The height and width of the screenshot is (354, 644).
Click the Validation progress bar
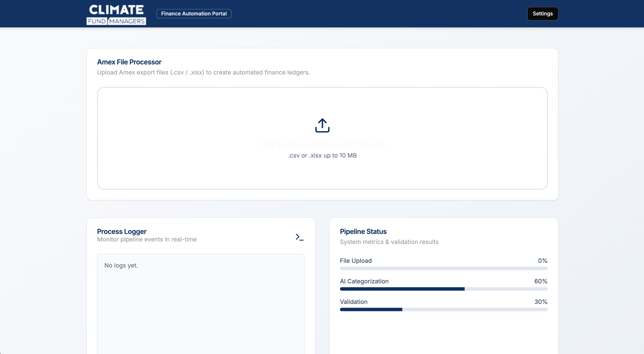[443, 309]
